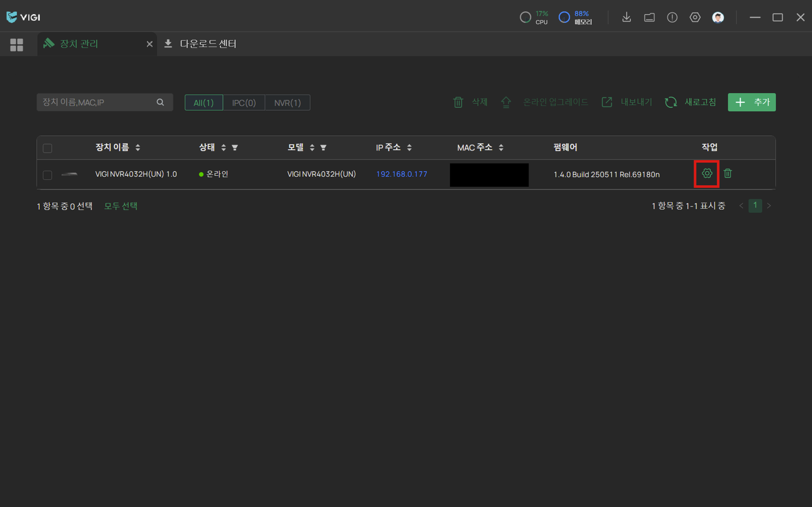This screenshot has height=507, width=812.
Task: Click the trash icon in device row
Action: pos(727,174)
